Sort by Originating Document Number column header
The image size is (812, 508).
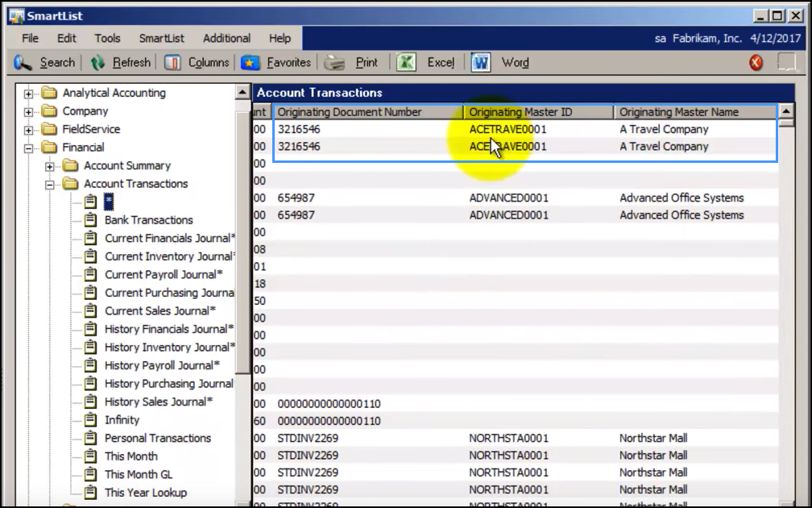(368, 112)
